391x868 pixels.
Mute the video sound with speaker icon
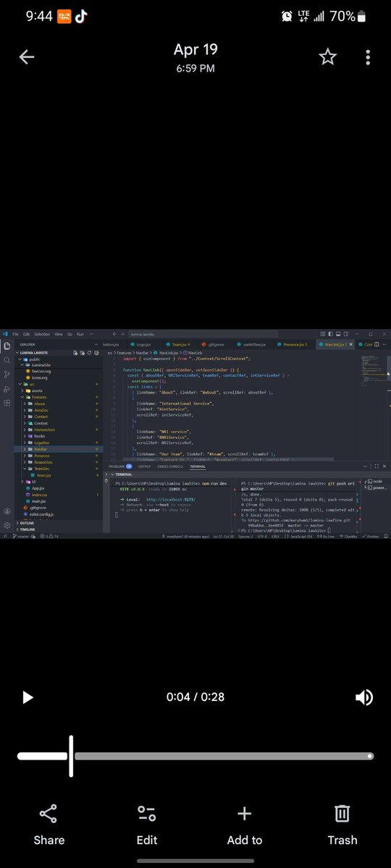point(364,697)
